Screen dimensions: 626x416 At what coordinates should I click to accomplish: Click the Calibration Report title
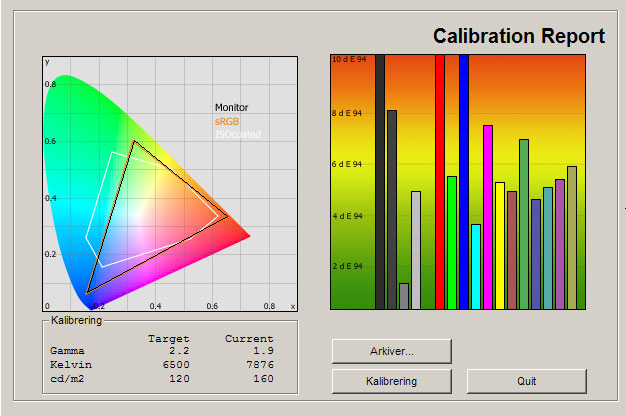click(x=518, y=37)
